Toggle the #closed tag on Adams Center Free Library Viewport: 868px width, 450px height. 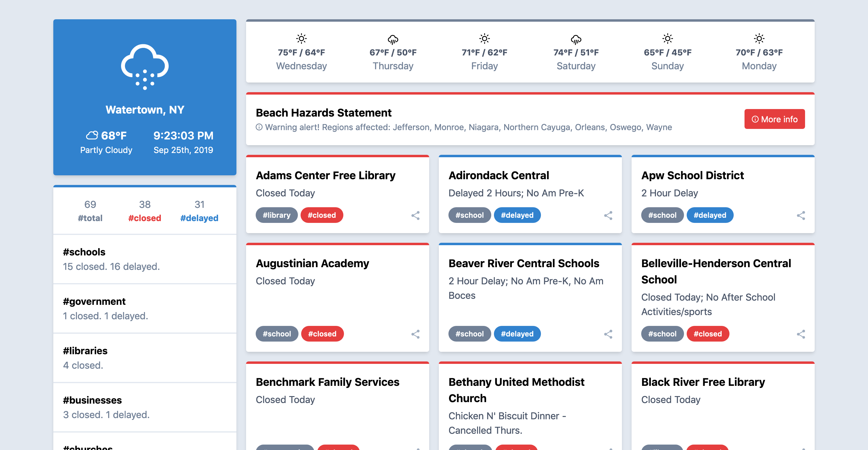pyautogui.click(x=322, y=215)
